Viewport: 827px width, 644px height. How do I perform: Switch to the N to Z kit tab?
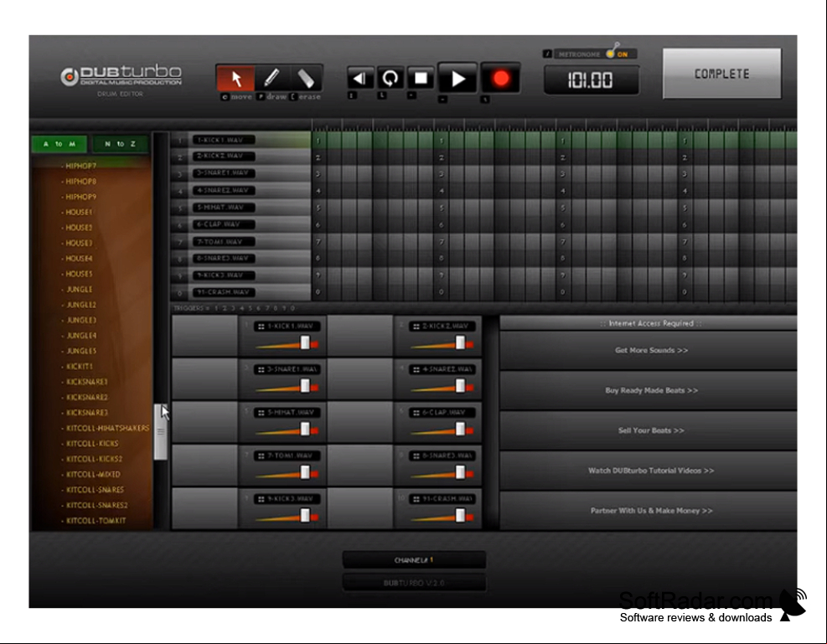[121, 144]
